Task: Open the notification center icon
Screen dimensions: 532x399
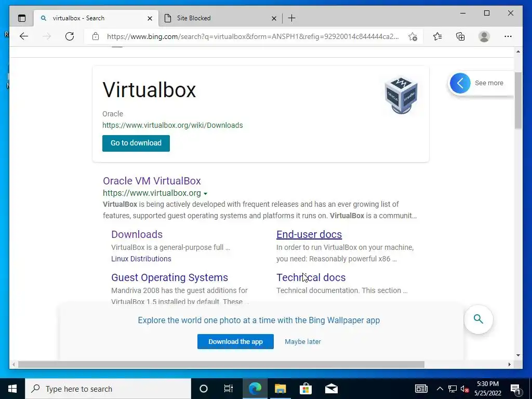Action: [x=515, y=389]
